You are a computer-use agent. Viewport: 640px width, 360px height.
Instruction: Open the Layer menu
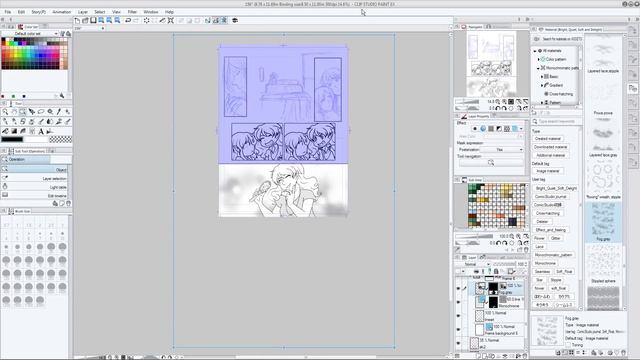[83, 12]
